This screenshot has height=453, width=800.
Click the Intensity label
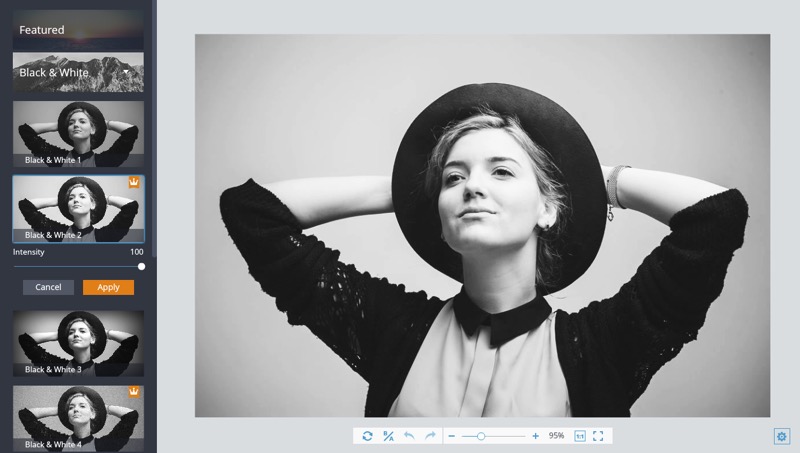(x=29, y=252)
